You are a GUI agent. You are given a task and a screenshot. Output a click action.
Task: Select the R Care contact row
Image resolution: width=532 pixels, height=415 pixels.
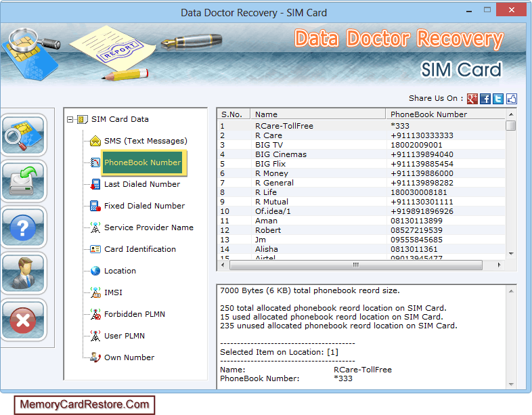tap(361, 135)
